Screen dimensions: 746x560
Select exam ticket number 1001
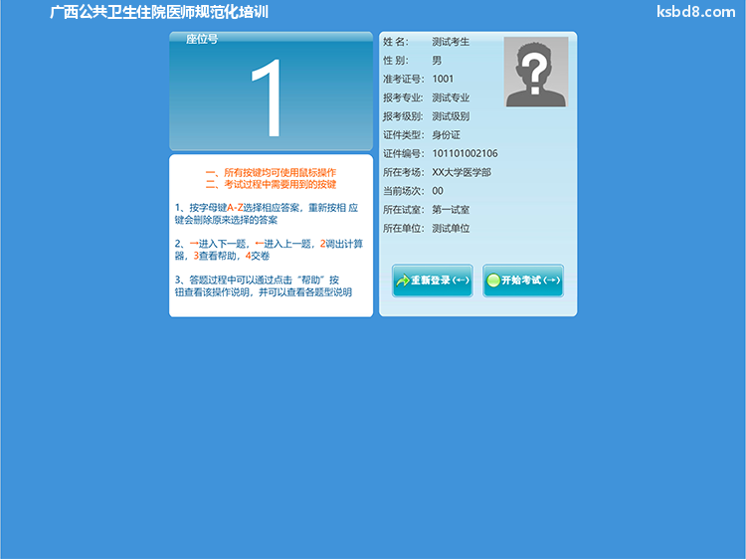tap(443, 79)
